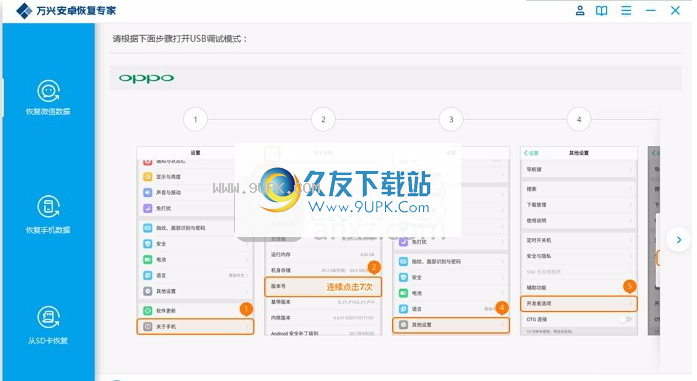
Task: Click step circle number 4
Action: tap(579, 119)
